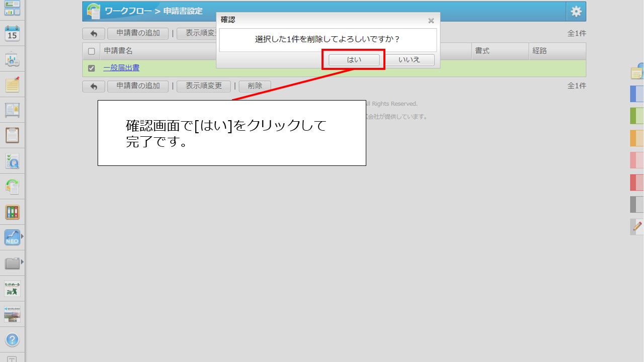Toggle the select-all checkbox in table header

point(91,51)
